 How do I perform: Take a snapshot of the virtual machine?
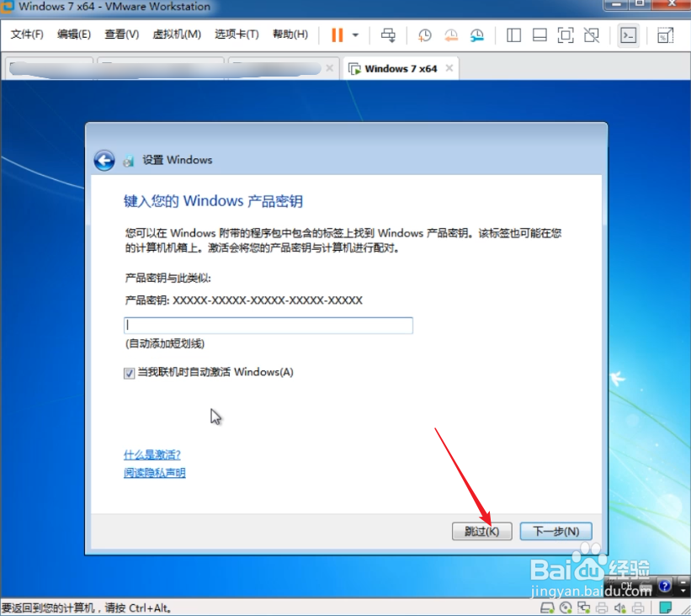pos(424,35)
